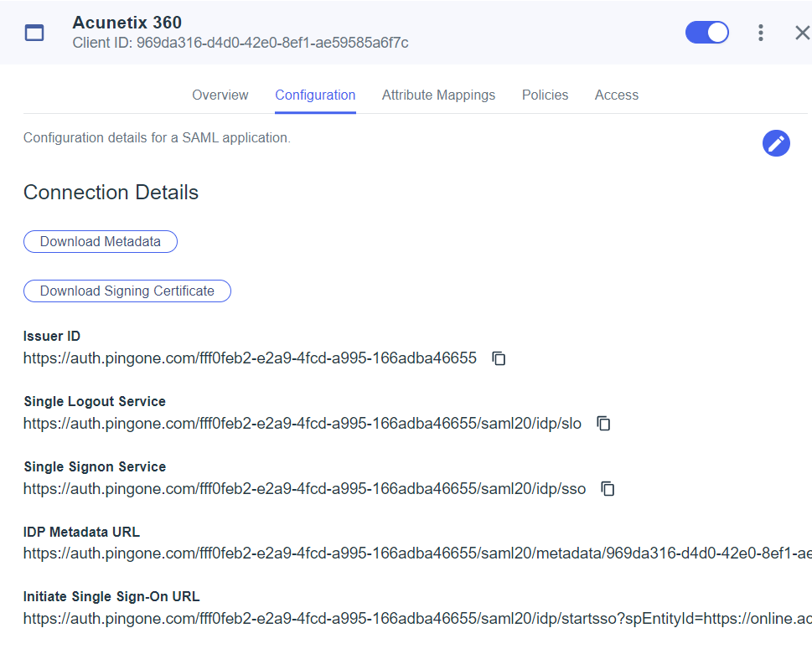812x659 pixels.
Task: Close the Acunetix 360 details panel
Action: point(802,33)
